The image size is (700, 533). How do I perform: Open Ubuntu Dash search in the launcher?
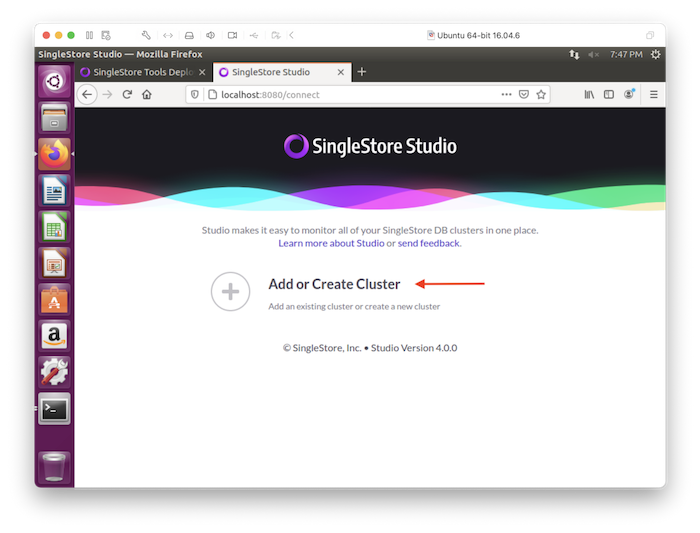pyautogui.click(x=54, y=82)
